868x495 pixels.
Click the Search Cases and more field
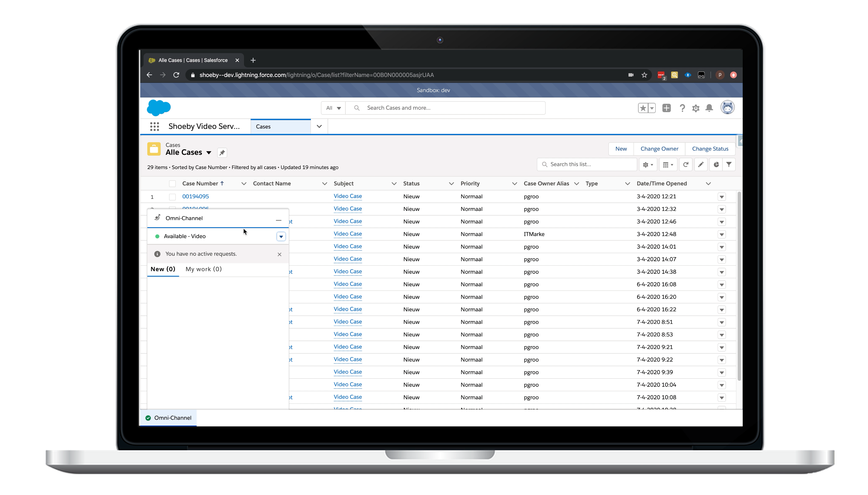(x=445, y=108)
